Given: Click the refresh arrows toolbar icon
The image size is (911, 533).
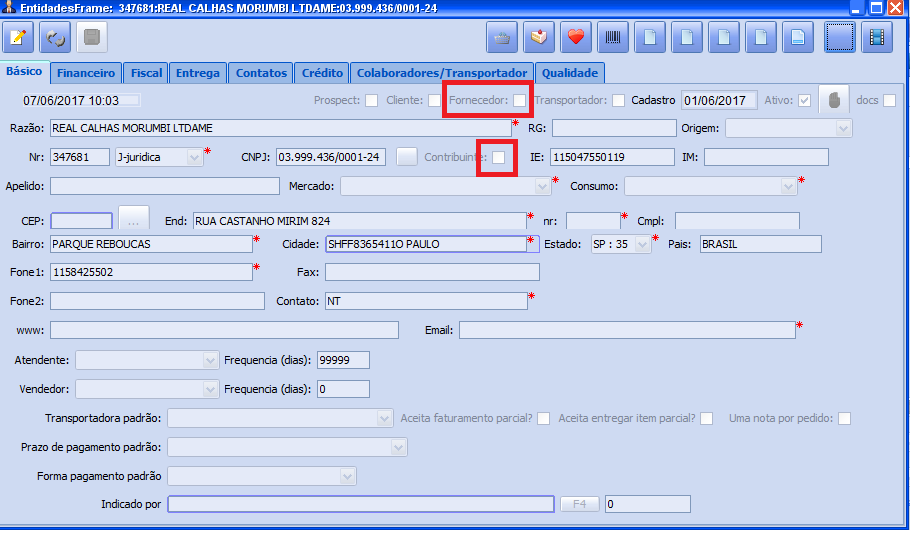Looking at the screenshot, I should (56, 38).
